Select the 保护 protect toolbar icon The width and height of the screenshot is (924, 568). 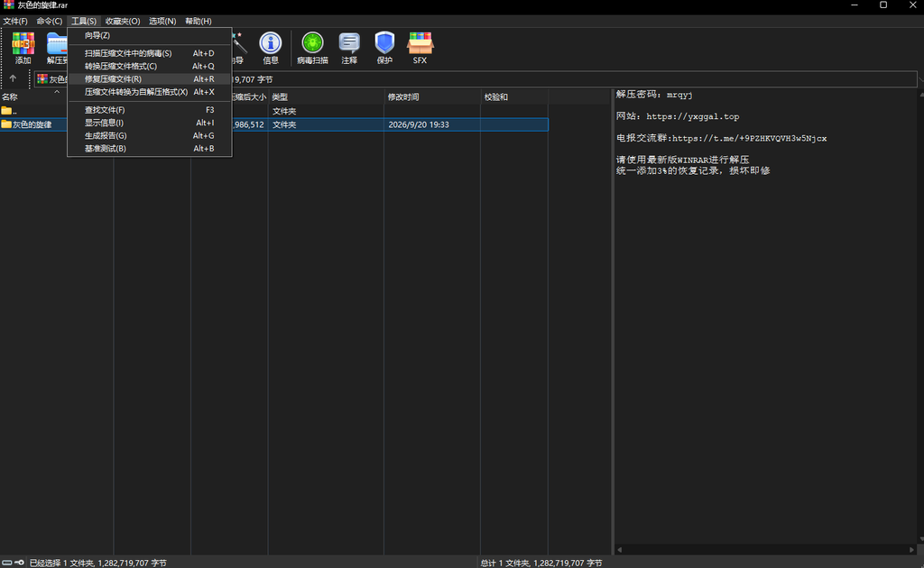pos(384,48)
